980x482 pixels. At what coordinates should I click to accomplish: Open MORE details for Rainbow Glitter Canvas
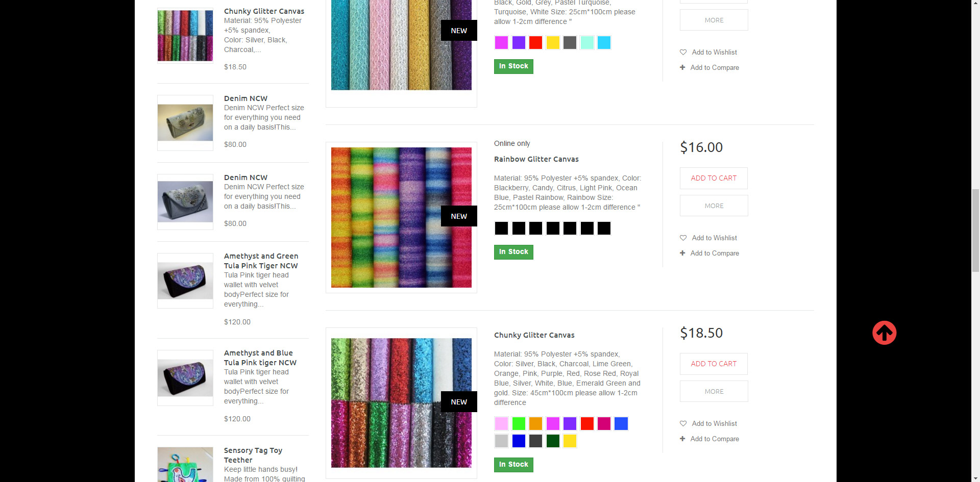[x=714, y=206]
